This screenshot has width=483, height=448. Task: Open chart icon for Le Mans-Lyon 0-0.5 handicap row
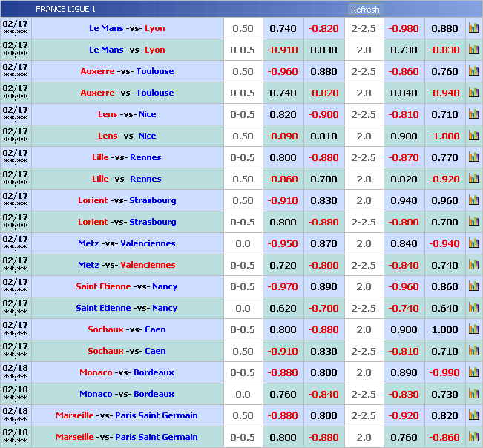tap(473, 50)
